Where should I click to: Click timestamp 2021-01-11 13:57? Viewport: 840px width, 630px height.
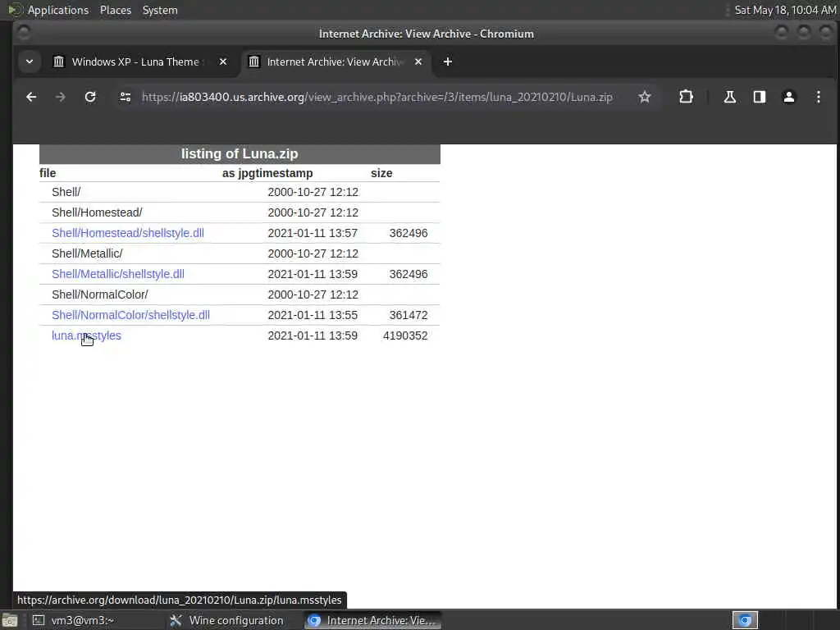[313, 233]
